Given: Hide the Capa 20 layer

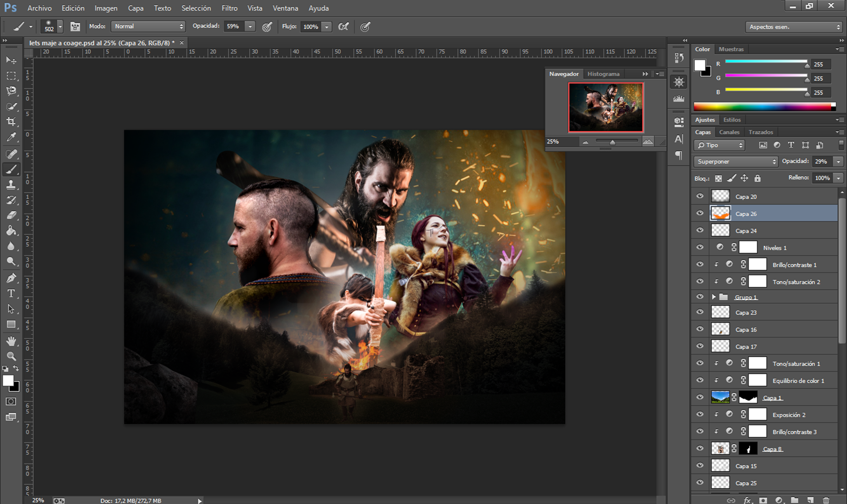Looking at the screenshot, I should (x=700, y=196).
